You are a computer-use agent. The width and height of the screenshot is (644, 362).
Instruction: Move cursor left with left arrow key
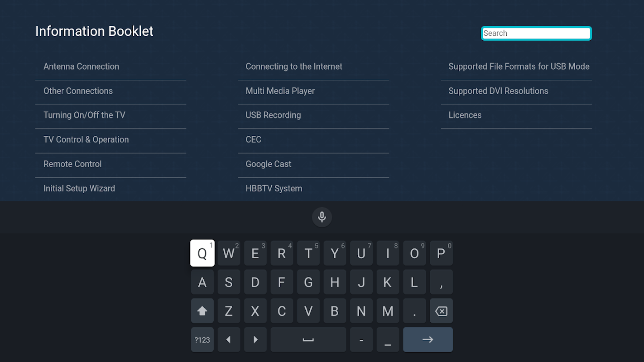pos(229,339)
